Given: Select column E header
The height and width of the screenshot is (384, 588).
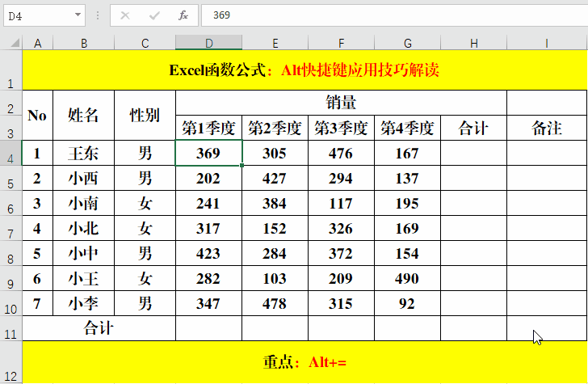Looking at the screenshot, I should [x=275, y=43].
